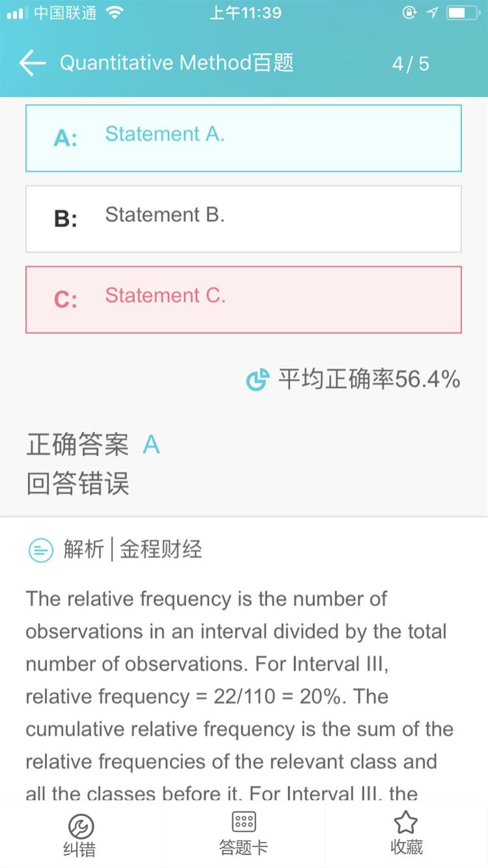Viewport: 488px width, 868px height.
Task: Tap the Quantitative Method百题 title
Action: [x=176, y=63]
